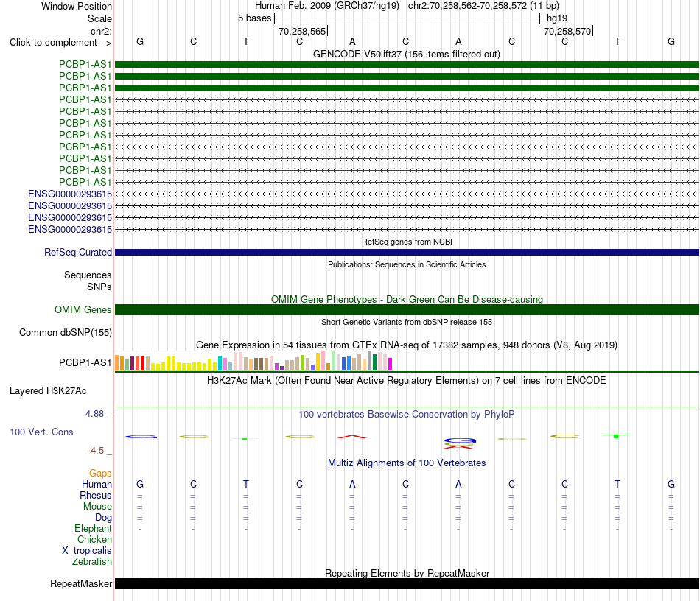Click the hg19 label beside scale bar

pos(557,18)
